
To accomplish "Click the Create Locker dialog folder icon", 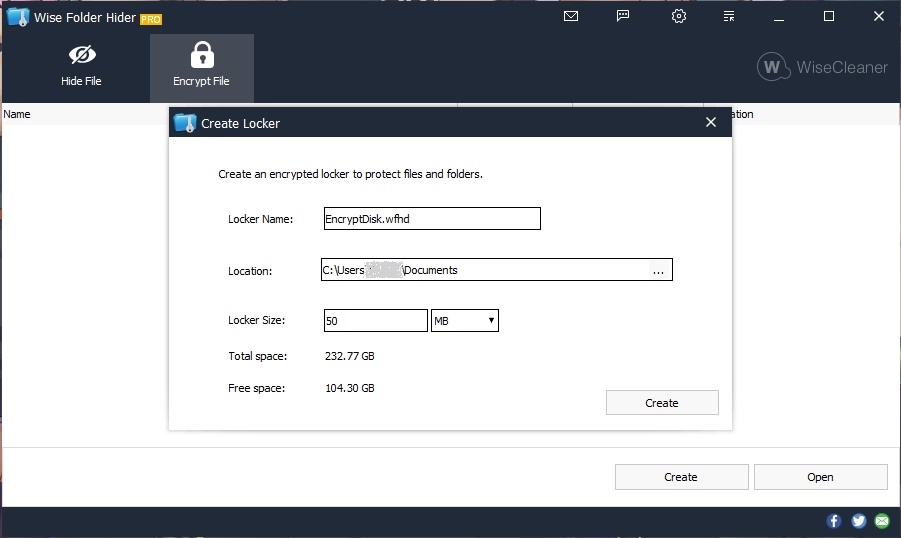I will pyautogui.click(x=185, y=123).
